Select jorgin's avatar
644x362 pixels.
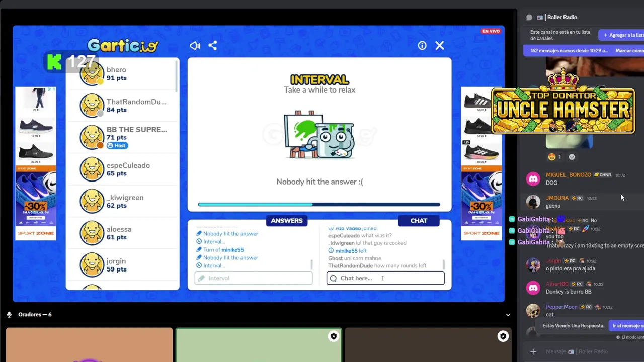[x=92, y=265]
